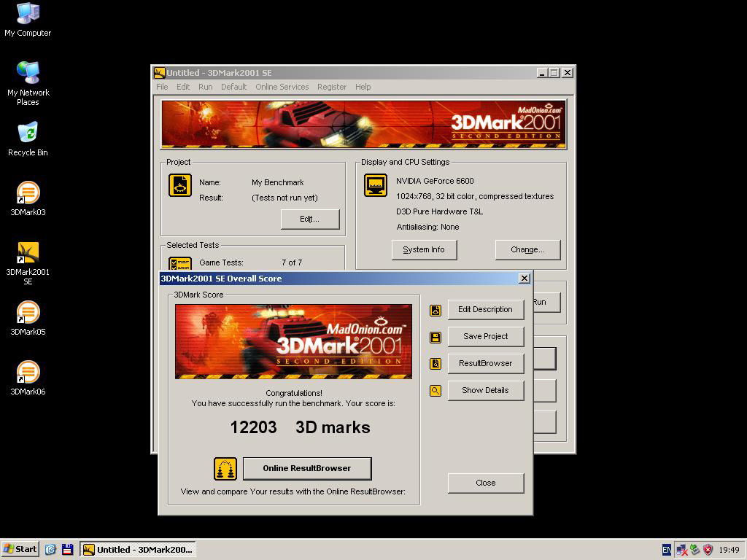Click the NVIDIA GeForce 6600 text
This screenshot has width=747, height=560.
point(435,181)
